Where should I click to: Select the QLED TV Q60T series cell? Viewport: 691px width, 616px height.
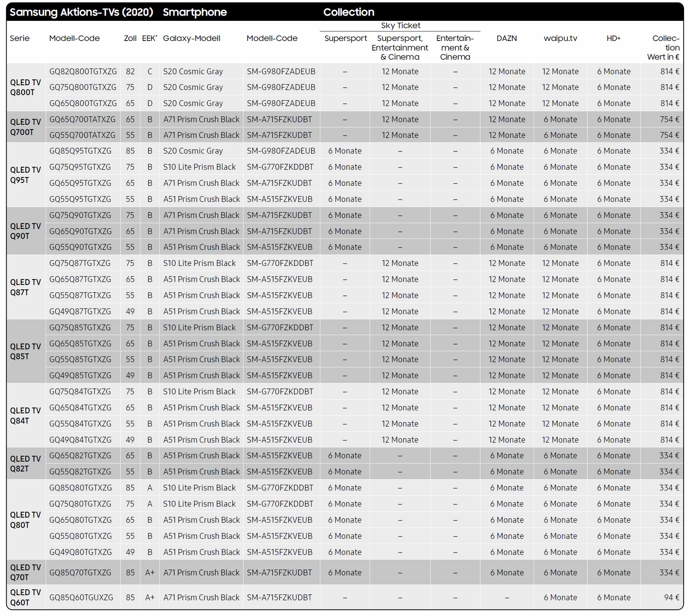(x=25, y=597)
